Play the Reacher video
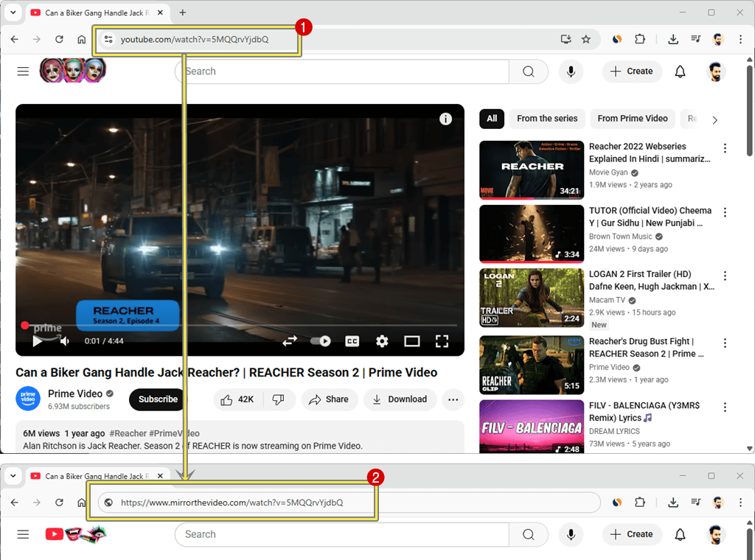 click(38, 341)
